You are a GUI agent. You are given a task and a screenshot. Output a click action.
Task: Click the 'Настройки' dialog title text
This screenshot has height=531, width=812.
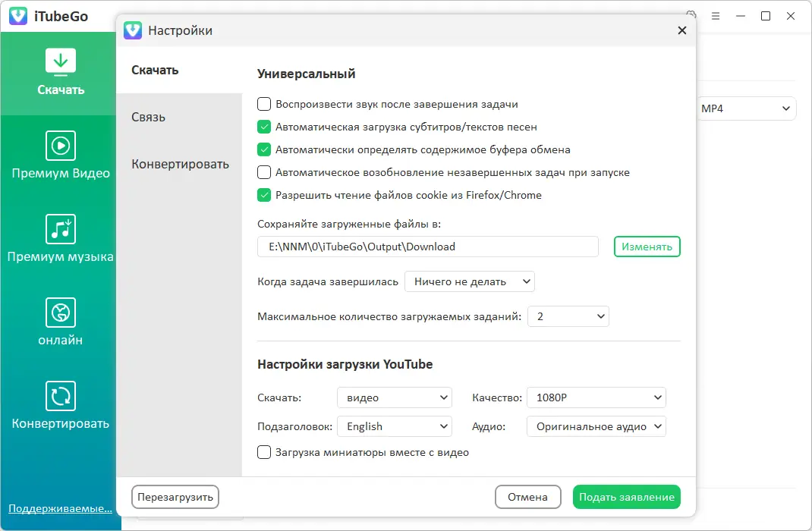pos(180,30)
